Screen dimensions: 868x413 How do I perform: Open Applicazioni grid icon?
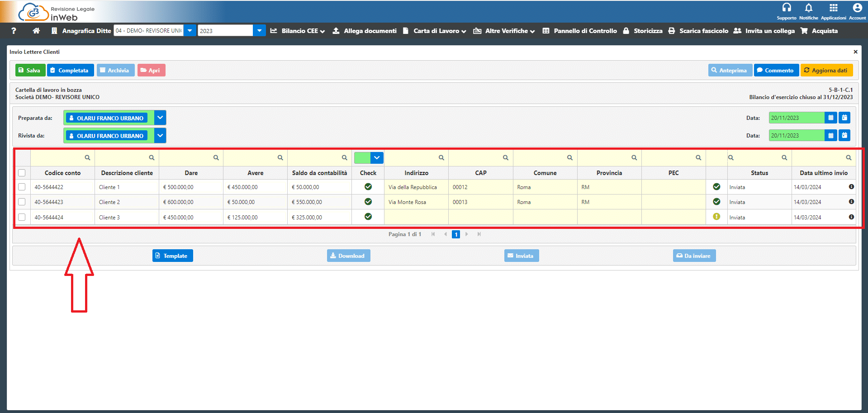click(833, 8)
